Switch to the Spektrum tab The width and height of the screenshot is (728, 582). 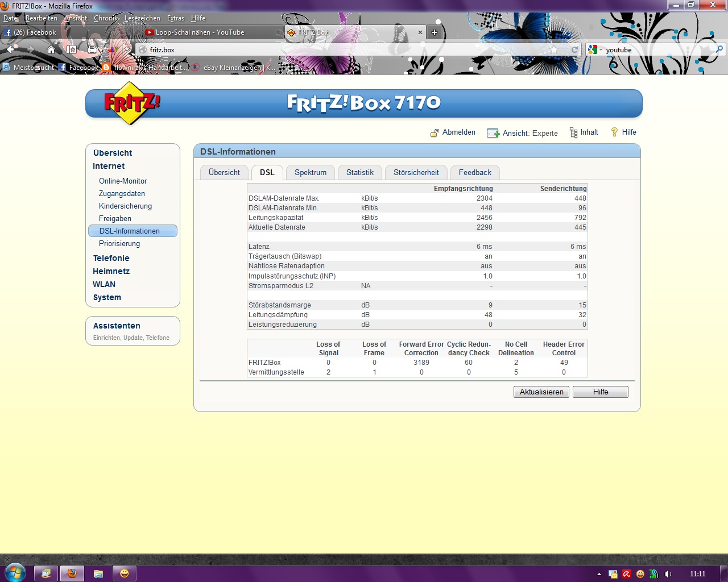click(x=311, y=172)
